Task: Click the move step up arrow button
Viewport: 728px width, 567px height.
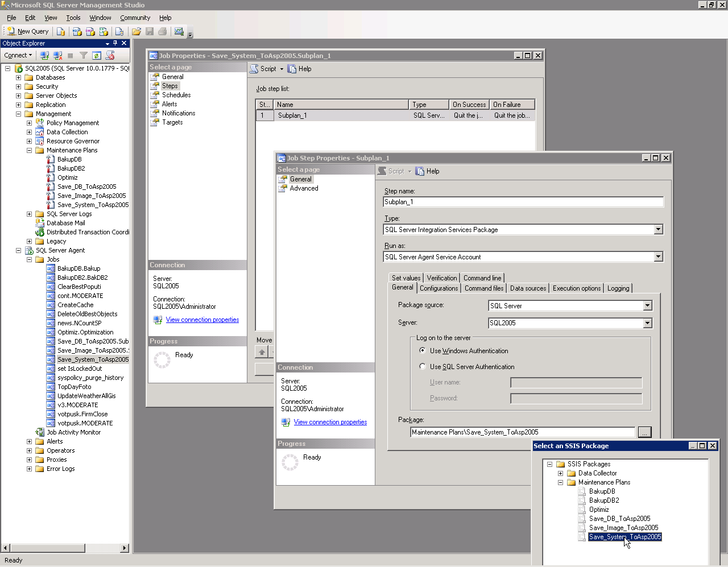Action: (x=262, y=352)
